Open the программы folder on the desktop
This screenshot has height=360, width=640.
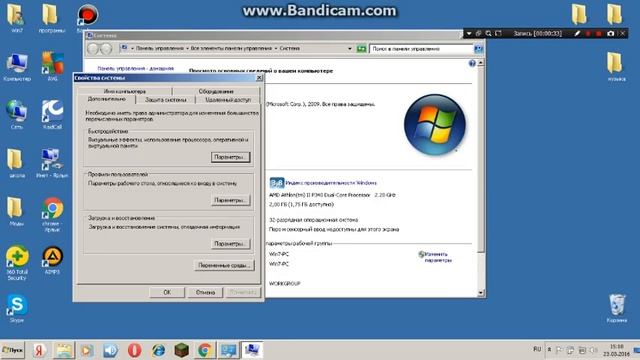(x=52, y=18)
